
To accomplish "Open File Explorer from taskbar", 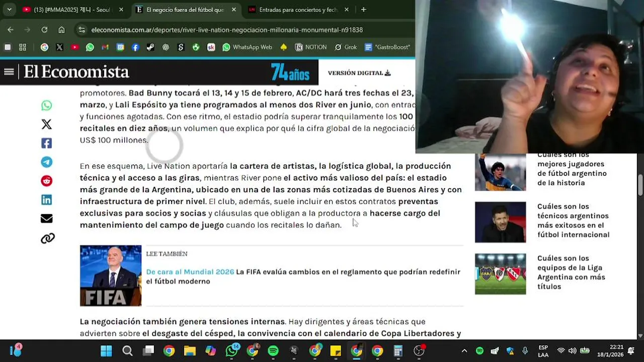I will [x=190, y=351].
